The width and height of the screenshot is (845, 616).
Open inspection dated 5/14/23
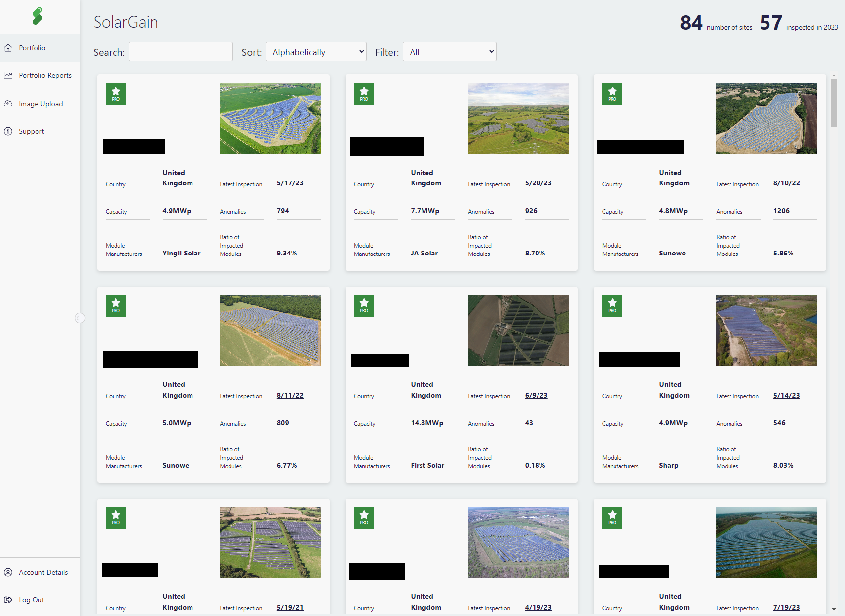pos(787,395)
